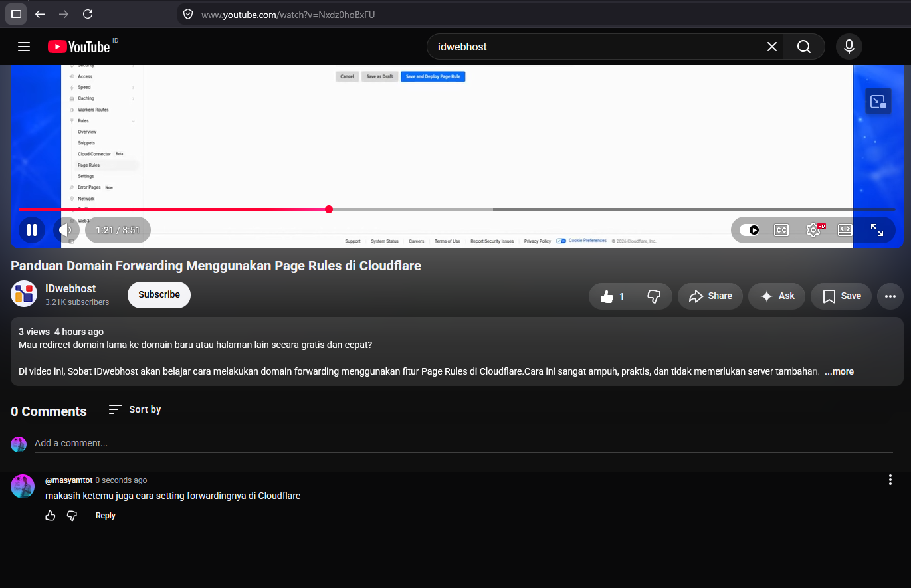Open the IDwebhost channel avatar

[x=24, y=294]
